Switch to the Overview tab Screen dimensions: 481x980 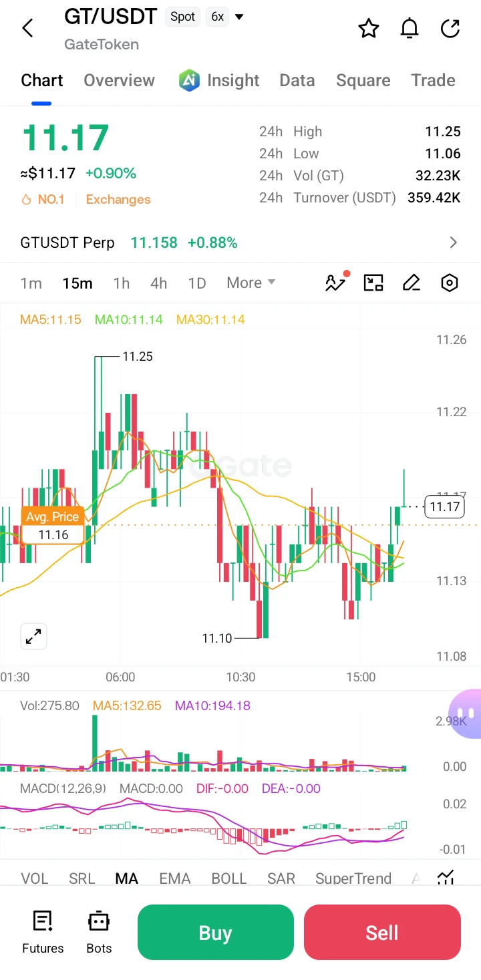[119, 81]
